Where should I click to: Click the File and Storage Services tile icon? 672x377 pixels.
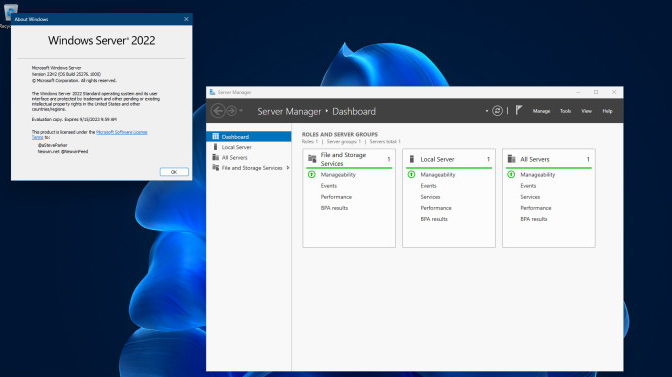click(x=312, y=159)
